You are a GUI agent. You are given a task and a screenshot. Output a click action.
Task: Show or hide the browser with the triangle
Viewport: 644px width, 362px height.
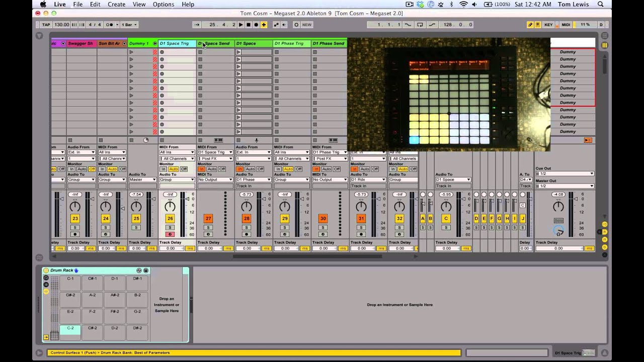39,36
